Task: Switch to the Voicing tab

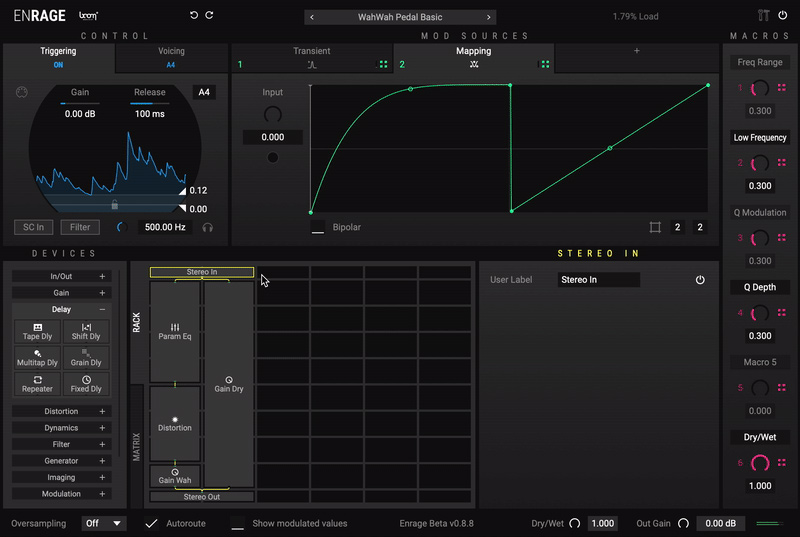Action: point(171,57)
